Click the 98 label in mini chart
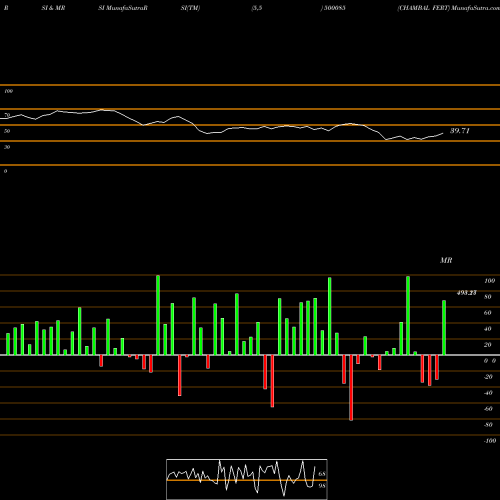 point(322,486)
